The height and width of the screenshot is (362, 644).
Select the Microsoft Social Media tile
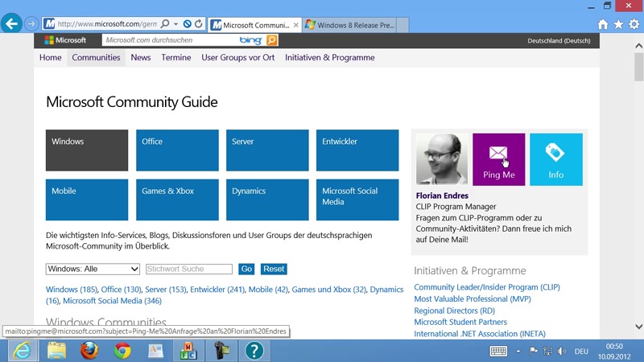pyautogui.click(x=357, y=200)
